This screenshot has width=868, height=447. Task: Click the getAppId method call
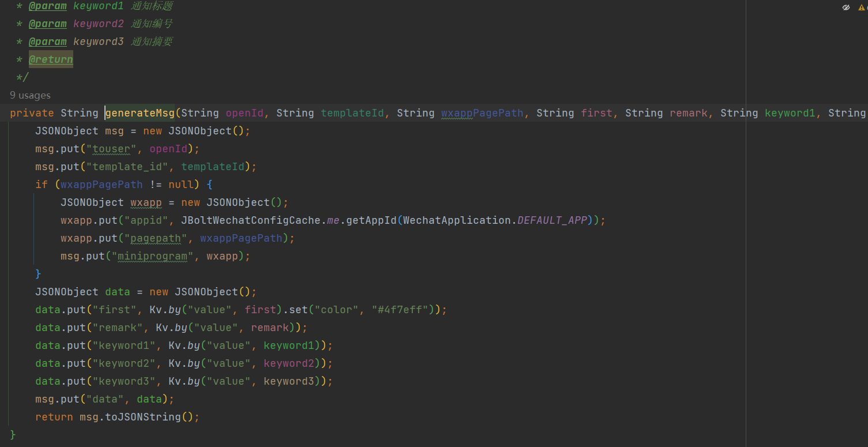371,220
